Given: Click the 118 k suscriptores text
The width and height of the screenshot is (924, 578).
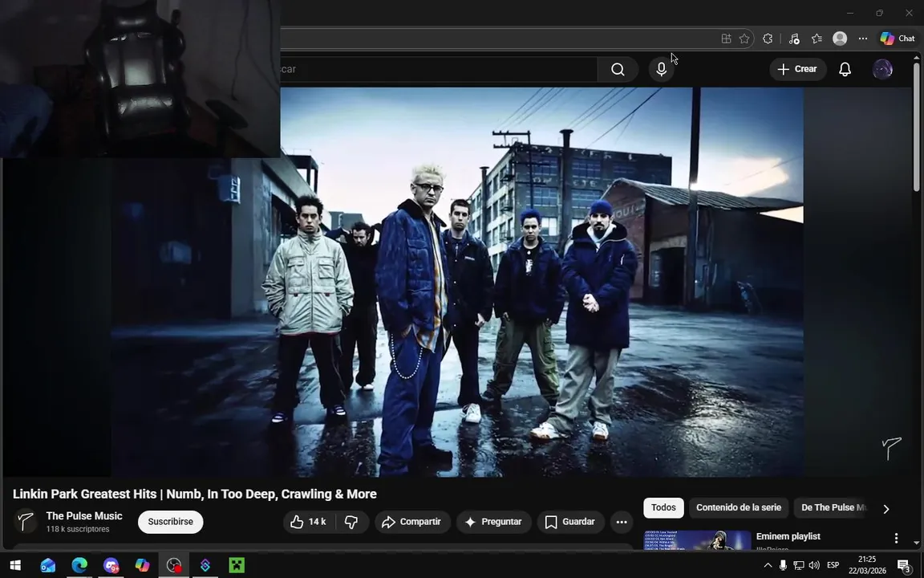Looking at the screenshot, I should [x=78, y=529].
